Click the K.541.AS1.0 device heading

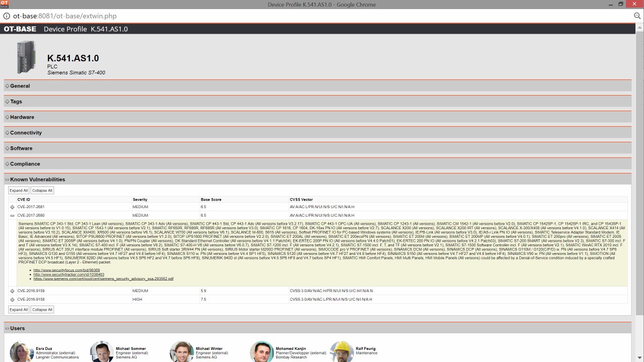pyautogui.click(x=73, y=58)
